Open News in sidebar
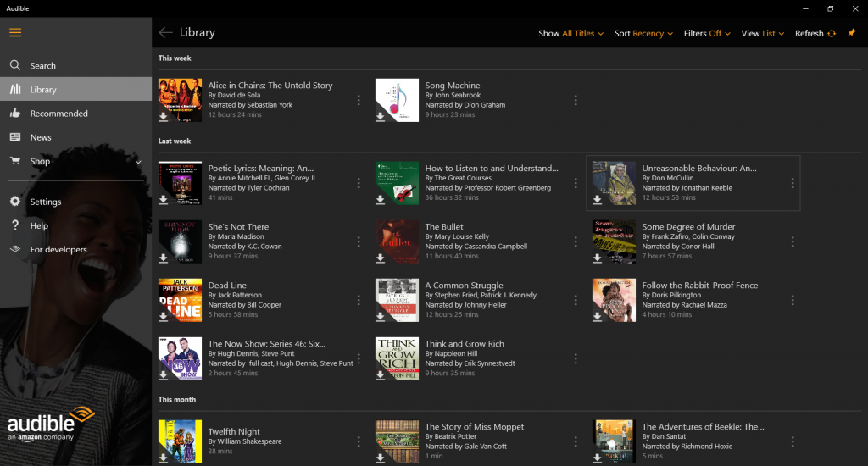This screenshot has width=868, height=466. (75, 136)
